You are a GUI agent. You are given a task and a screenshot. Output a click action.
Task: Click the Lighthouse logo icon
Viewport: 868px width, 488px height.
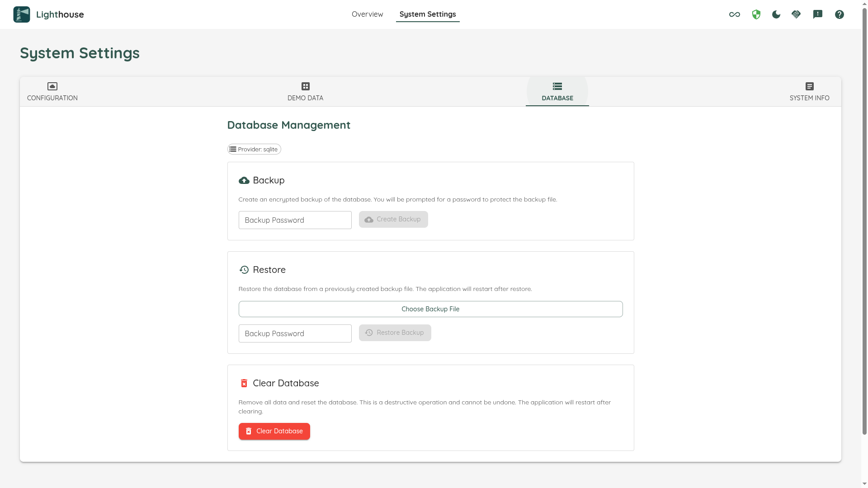click(x=22, y=14)
